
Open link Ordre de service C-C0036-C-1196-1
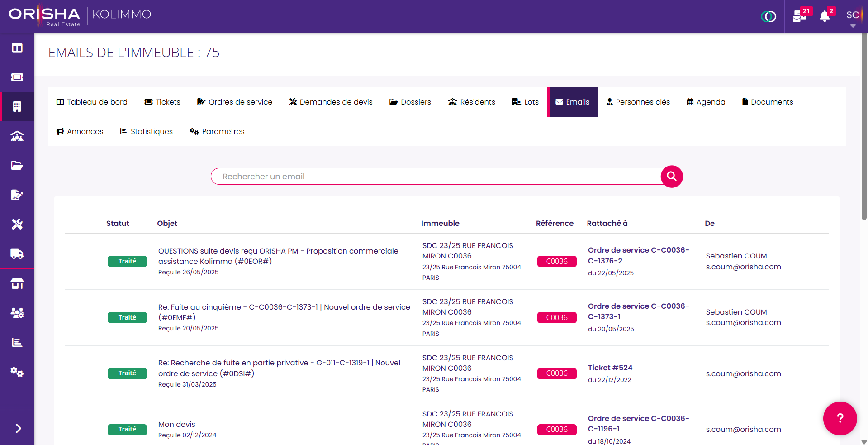[x=639, y=424]
